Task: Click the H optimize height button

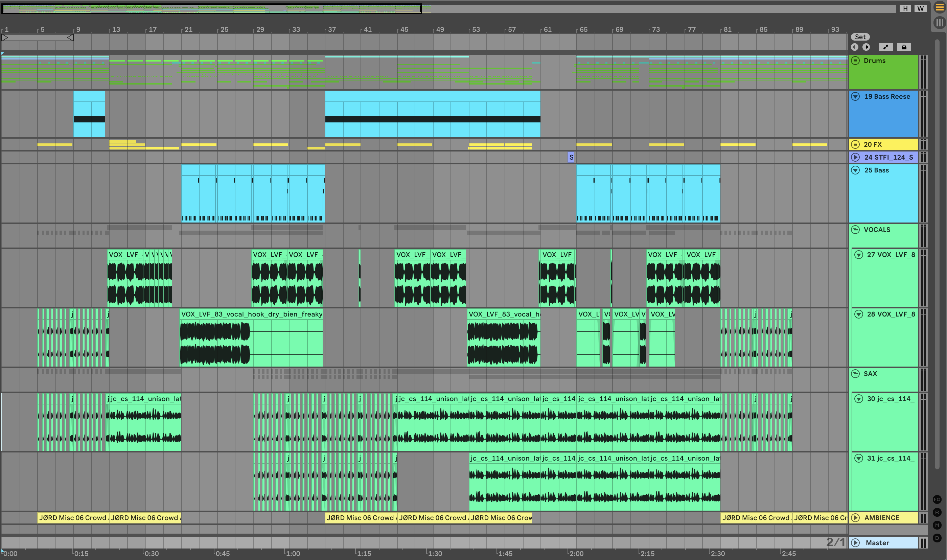Action: (905, 8)
